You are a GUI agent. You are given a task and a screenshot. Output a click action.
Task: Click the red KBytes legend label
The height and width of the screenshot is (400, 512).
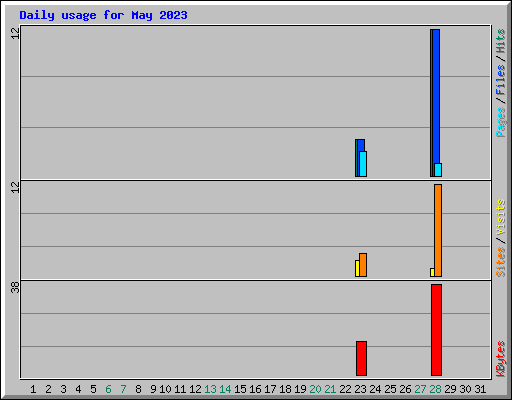point(500,359)
